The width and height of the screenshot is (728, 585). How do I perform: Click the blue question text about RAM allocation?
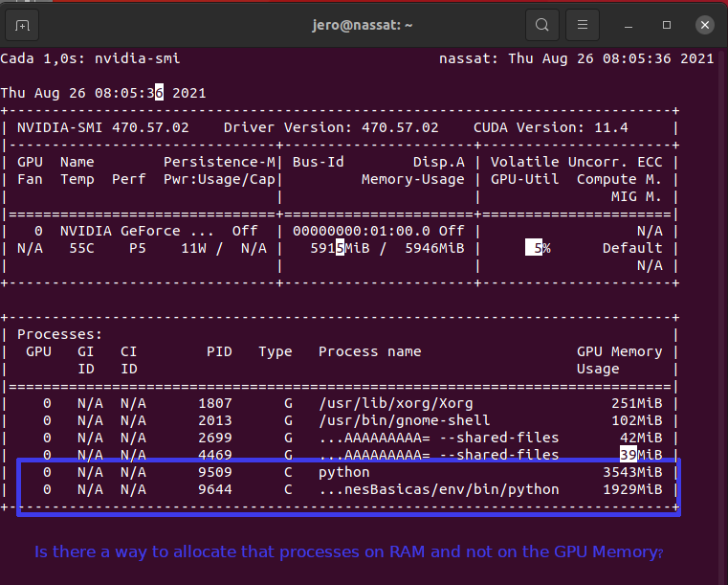coord(348,552)
